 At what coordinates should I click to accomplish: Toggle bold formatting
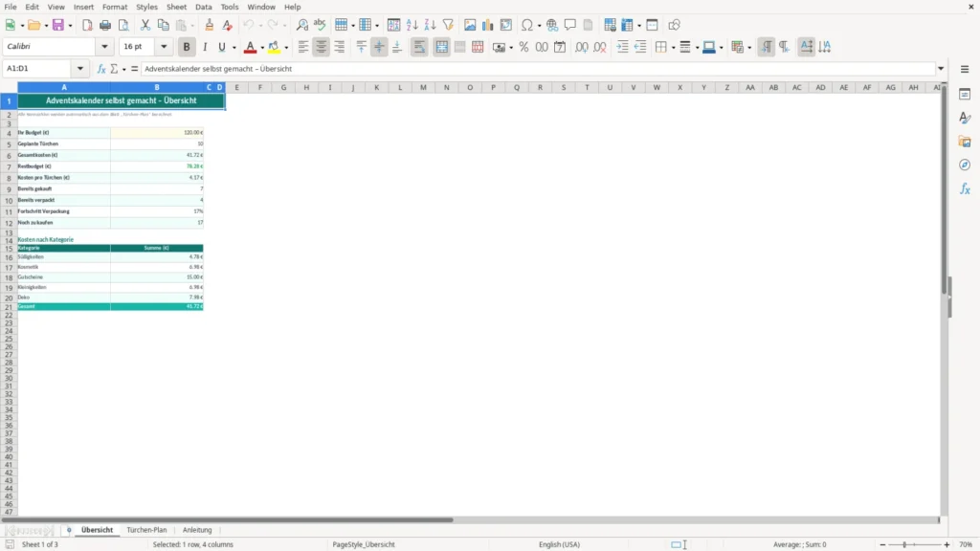187,47
